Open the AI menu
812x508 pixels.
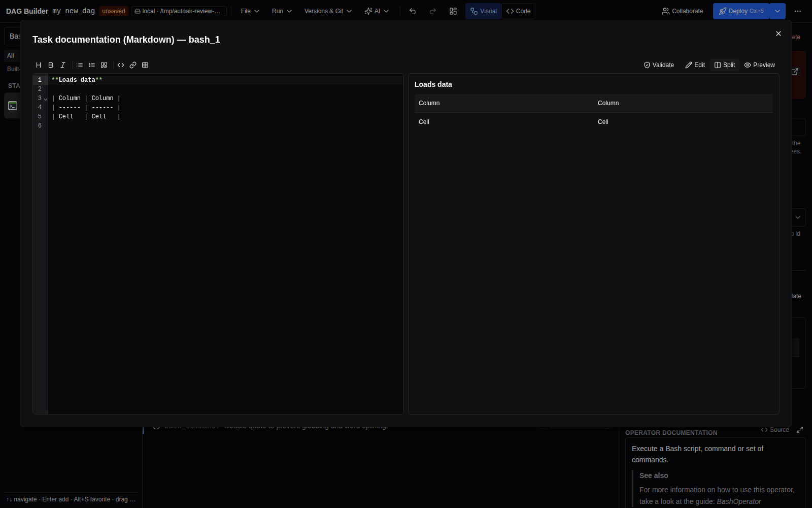(377, 11)
